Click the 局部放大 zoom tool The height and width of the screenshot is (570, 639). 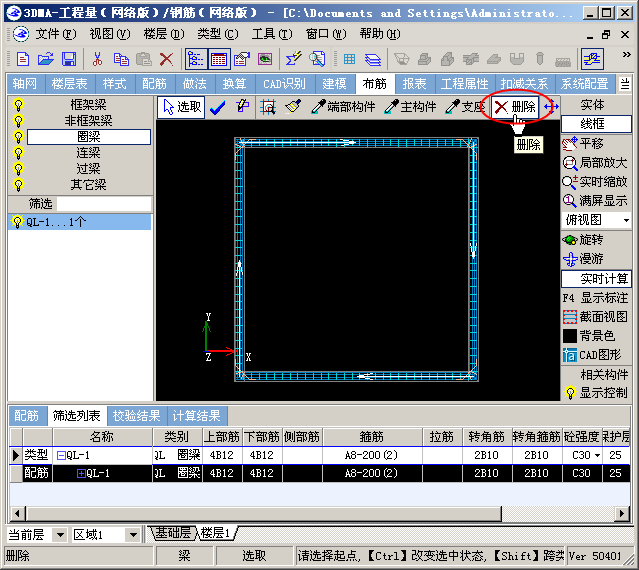point(596,163)
